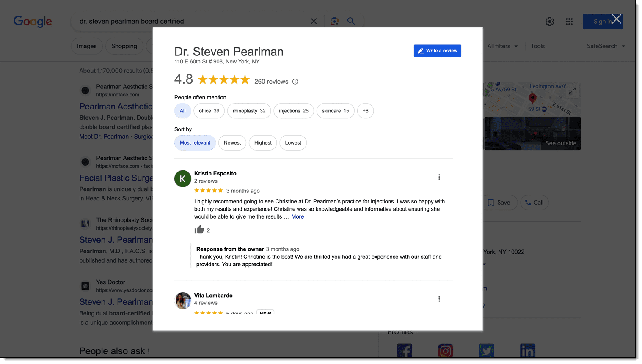Click Vita Lombardo's profile picture
The height and width of the screenshot is (364, 642).
coord(183,300)
